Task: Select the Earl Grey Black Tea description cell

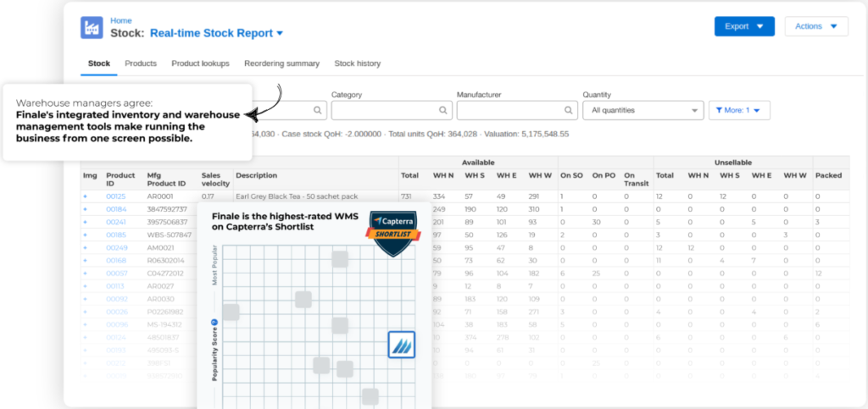Action: [297, 196]
